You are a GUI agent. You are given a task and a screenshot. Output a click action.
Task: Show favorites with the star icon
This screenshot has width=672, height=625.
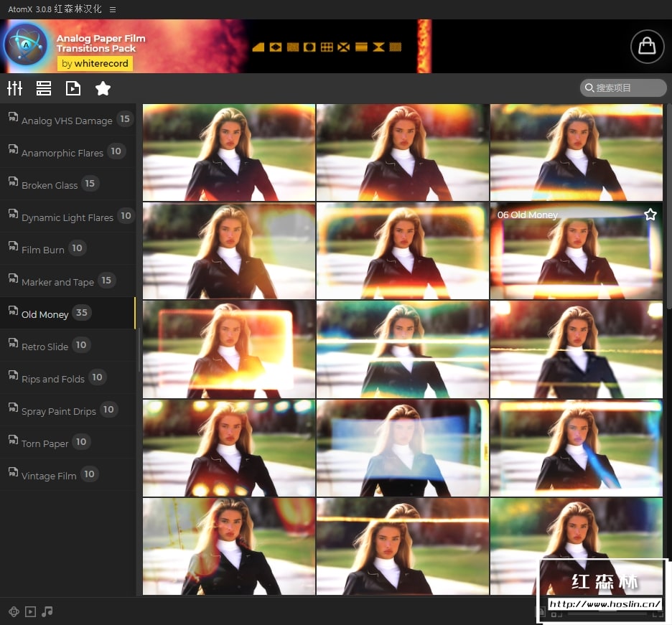(103, 88)
